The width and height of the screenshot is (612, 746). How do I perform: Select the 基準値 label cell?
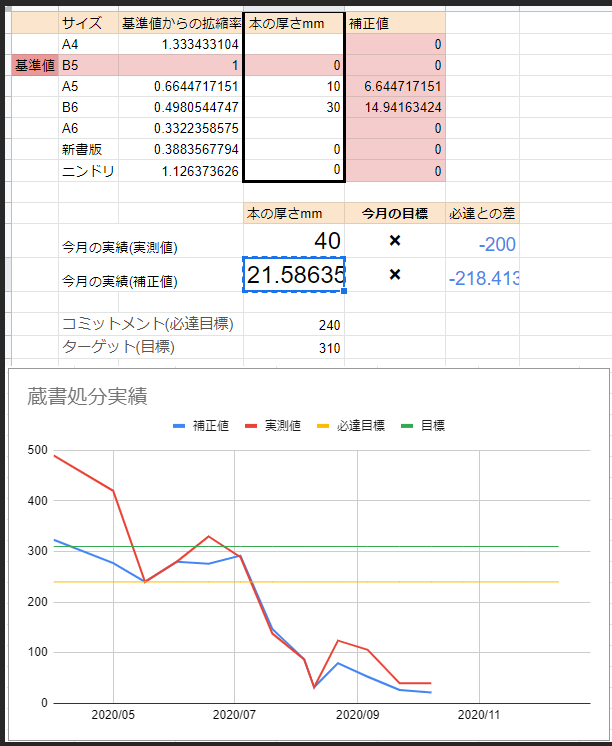click(35, 65)
